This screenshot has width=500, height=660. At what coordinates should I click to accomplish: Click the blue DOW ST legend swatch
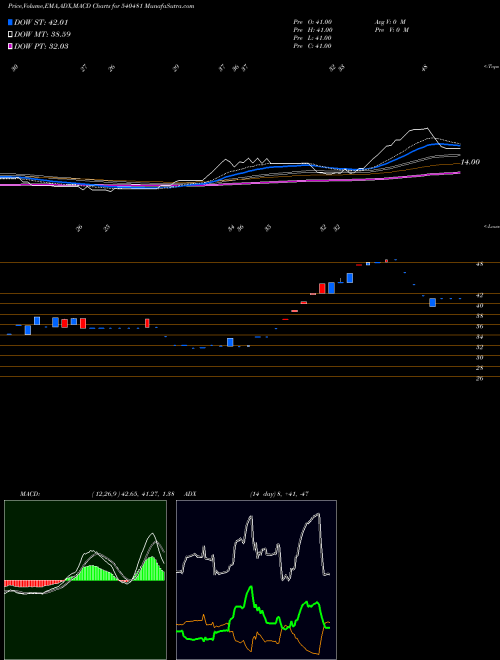pyautogui.click(x=10, y=22)
